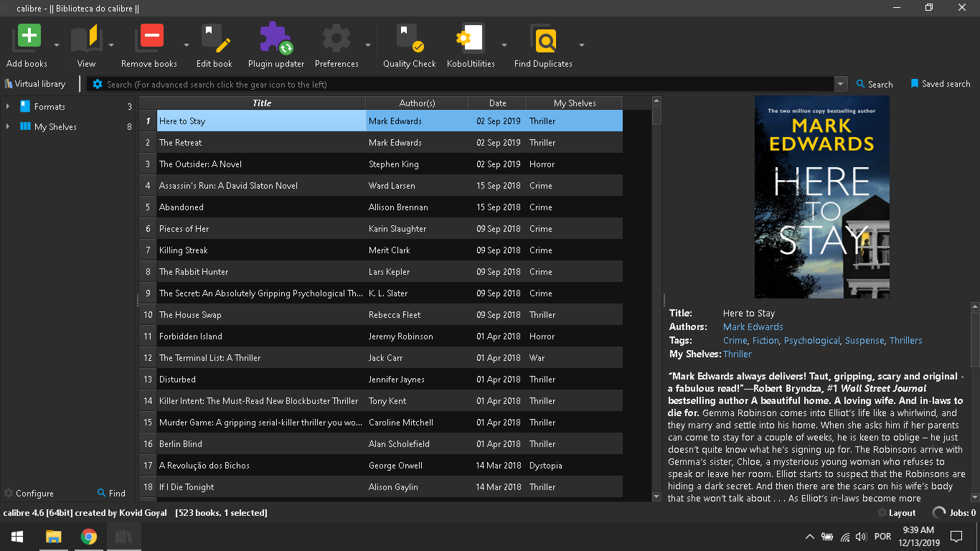Click the Crime tag link
The image size is (980, 551).
tap(735, 341)
